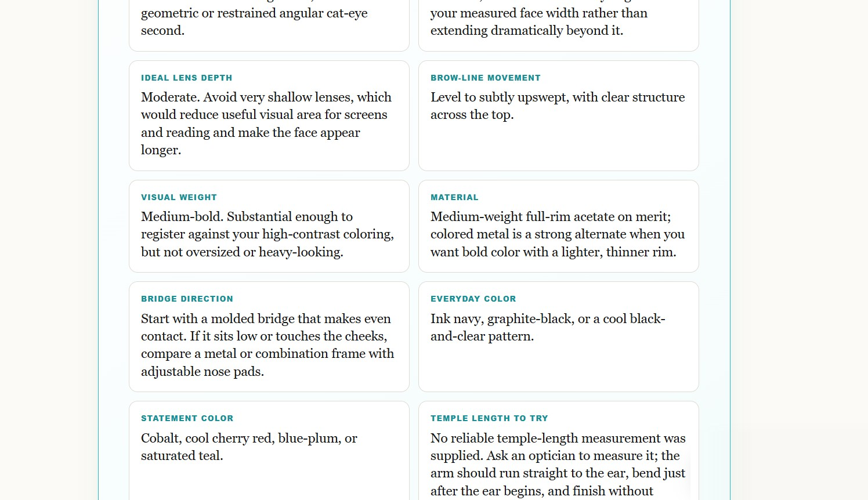The height and width of the screenshot is (500, 868).
Task: Select the Brow-Line Movement card heading
Action: (x=485, y=78)
